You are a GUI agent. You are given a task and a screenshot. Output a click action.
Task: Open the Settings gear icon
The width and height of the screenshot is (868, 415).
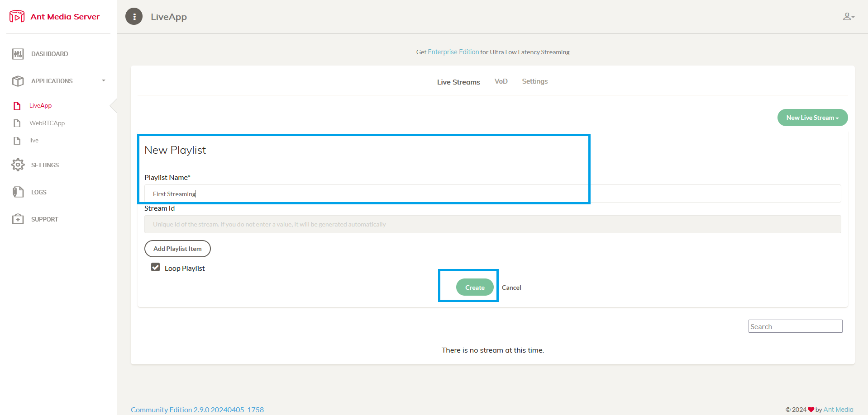(x=18, y=165)
